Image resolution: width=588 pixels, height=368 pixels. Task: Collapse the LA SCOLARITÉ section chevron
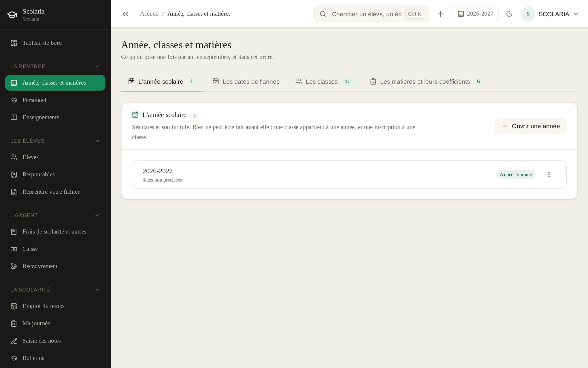click(97, 290)
